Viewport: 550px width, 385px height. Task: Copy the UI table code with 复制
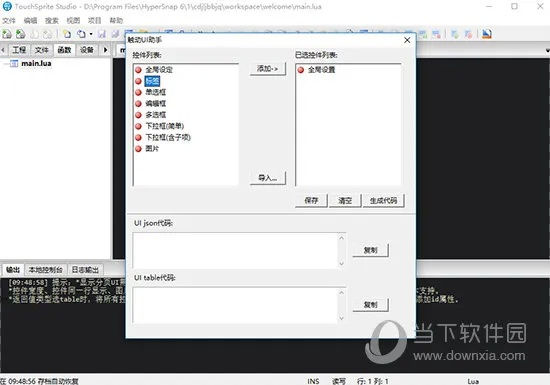tap(370, 305)
